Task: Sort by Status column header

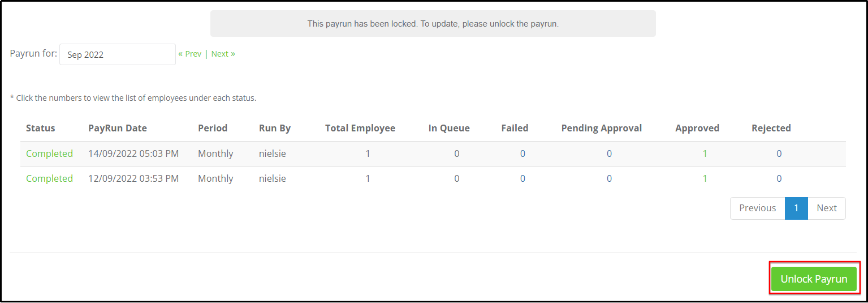Action: [x=41, y=128]
